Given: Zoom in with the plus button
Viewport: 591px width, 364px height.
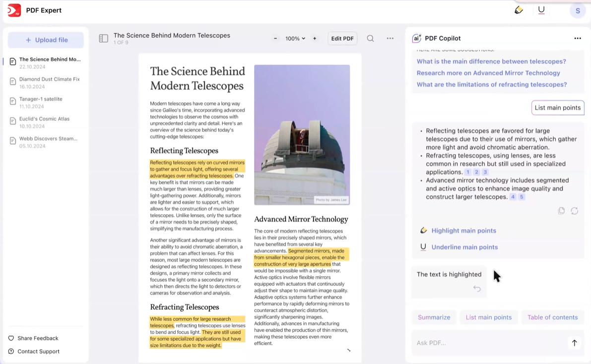Looking at the screenshot, I should 315,39.
